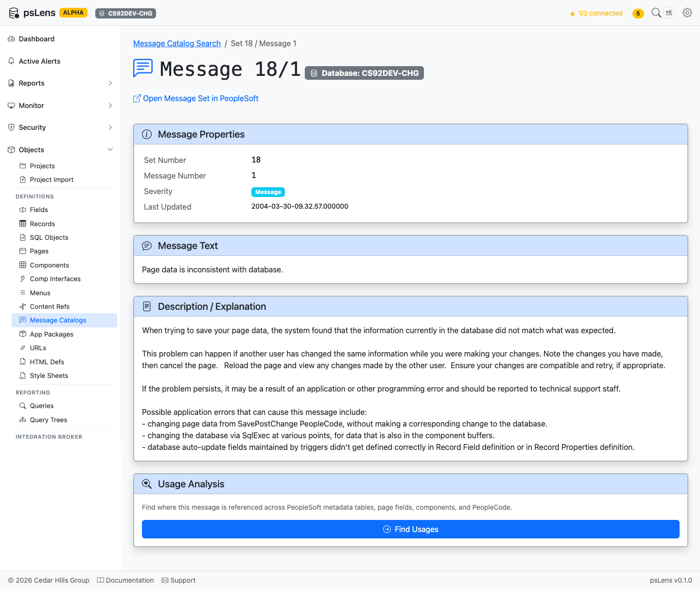The height and width of the screenshot is (589, 700).
Task: Click the command-K shortcut icon
Action: [669, 13]
